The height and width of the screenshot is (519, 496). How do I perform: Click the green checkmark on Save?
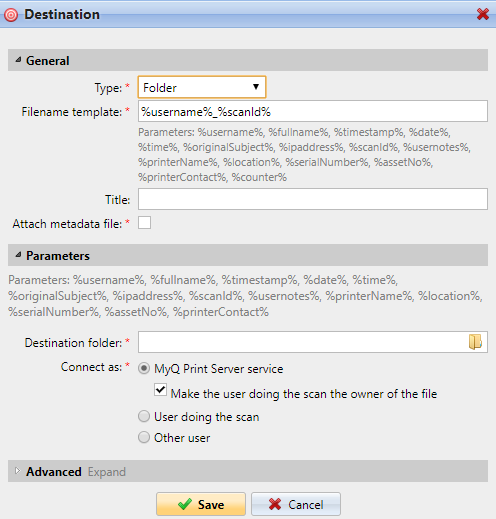pyautogui.click(x=185, y=504)
